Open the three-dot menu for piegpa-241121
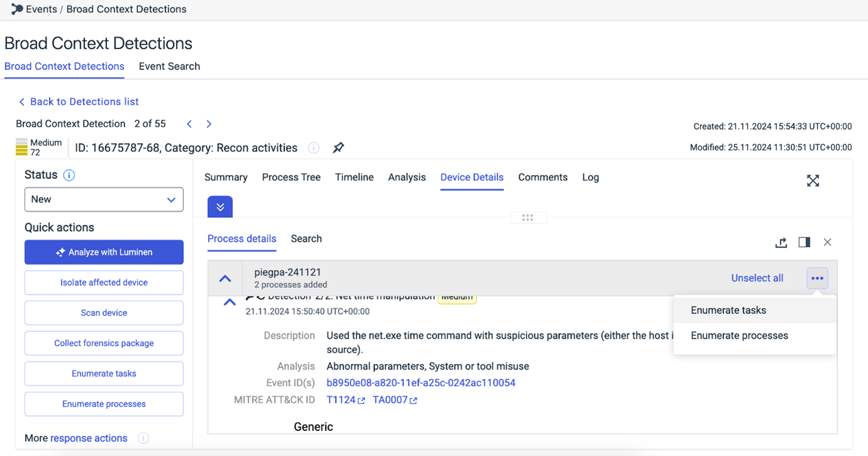The width and height of the screenshot is (868, 456). click(817, 278)
